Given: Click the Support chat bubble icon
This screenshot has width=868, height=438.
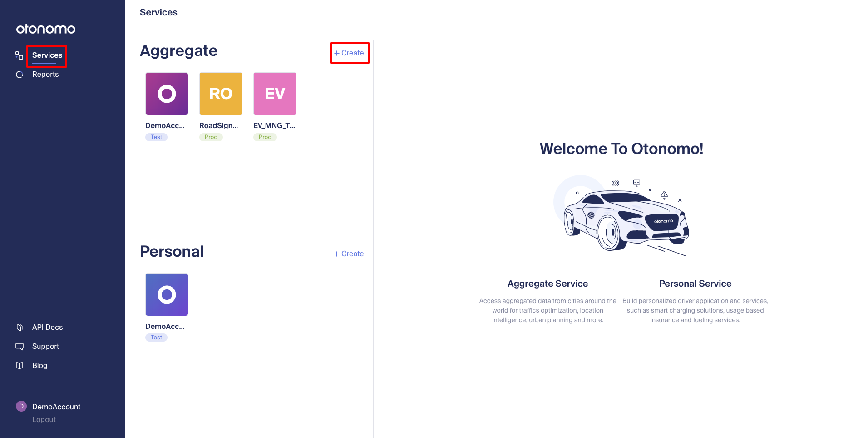Looking at the screenshot, I should pyautogui.click(x=20, y=347).
